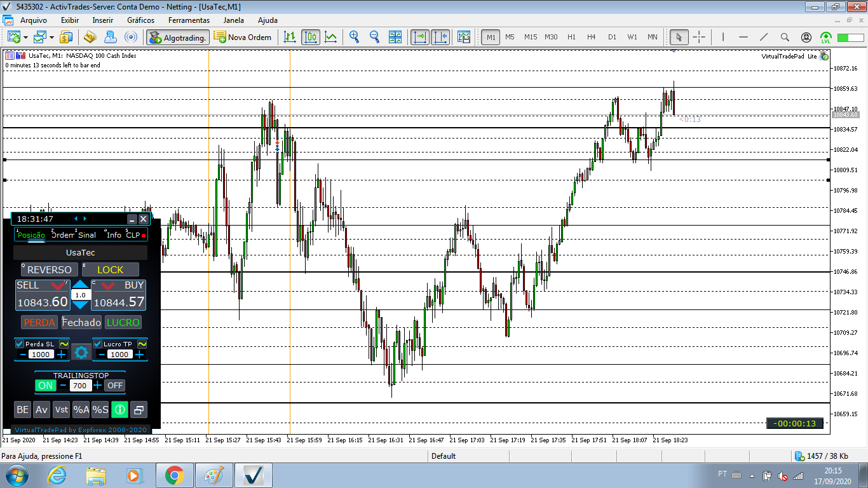The width and height of the screenshot is (868, 488).
Task: Open the Arquivo menu
Action: tap(34, 20)
